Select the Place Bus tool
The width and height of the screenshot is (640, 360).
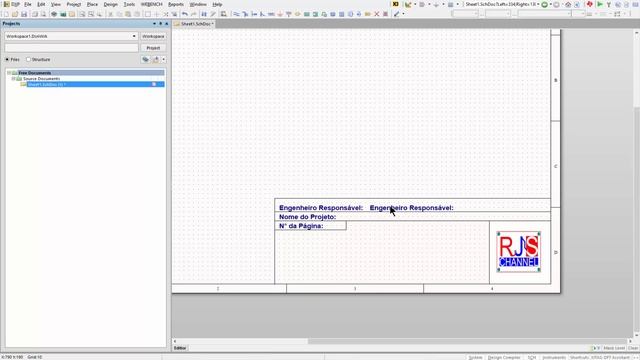pyautogui.click(x=245, y=14)
